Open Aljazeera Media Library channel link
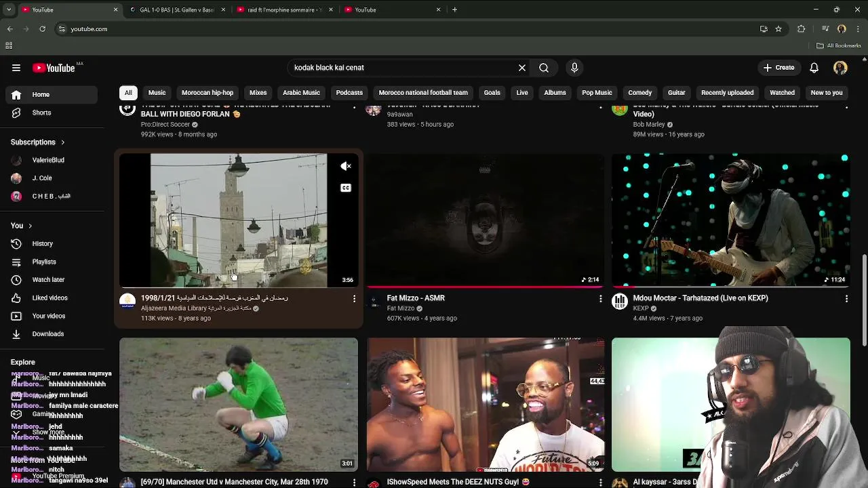Image resolution: width=868 pixels, height=488 pixels. [x=196, y=308]
